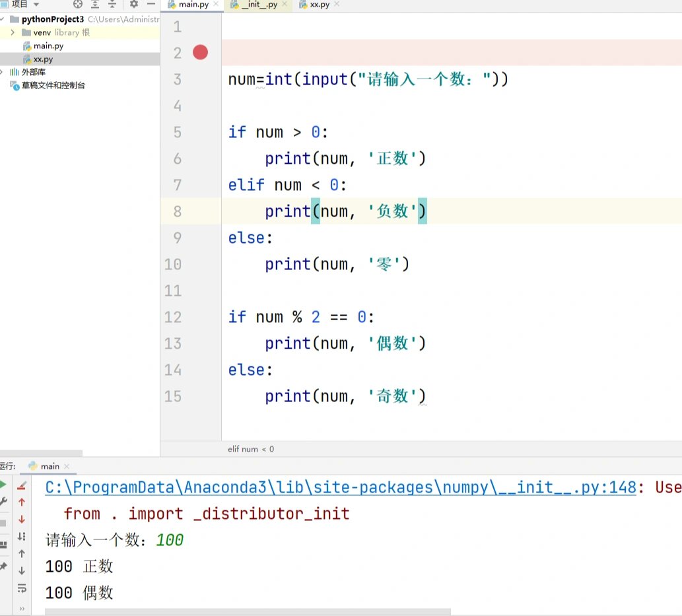Pin the Run tab with pin icon
The height and width of the screenshot is (616, 682).
(x=3, y=566)
